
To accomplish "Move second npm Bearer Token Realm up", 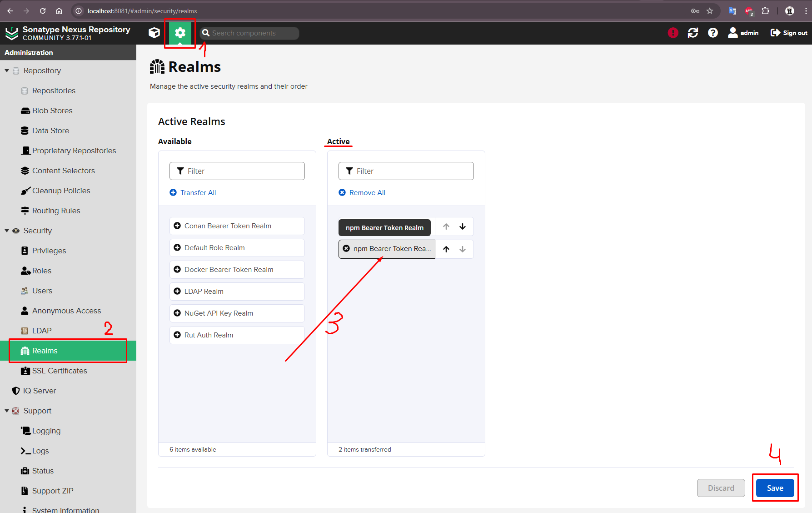I will point(446,249).
